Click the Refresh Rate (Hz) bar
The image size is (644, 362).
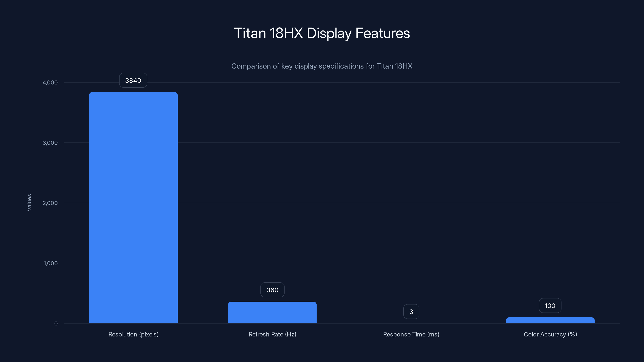[272, 313]
